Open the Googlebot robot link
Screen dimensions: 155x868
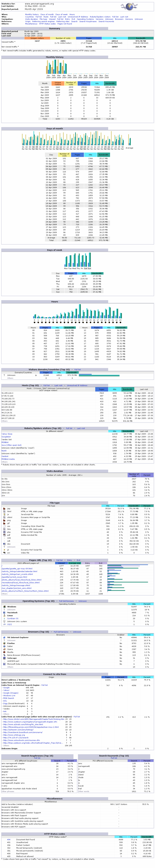[6, 437]
